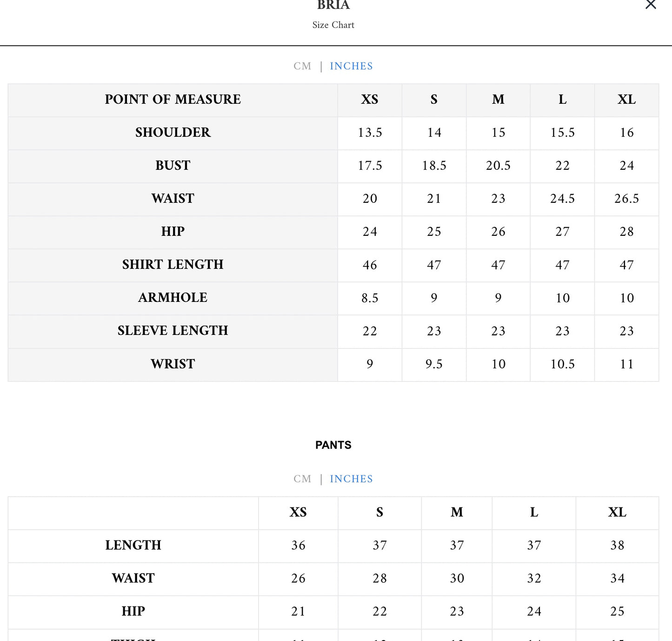Click the SHIRT LENGTH row label
Viewport: 672px width, 641px height.
tap(173, 265)
